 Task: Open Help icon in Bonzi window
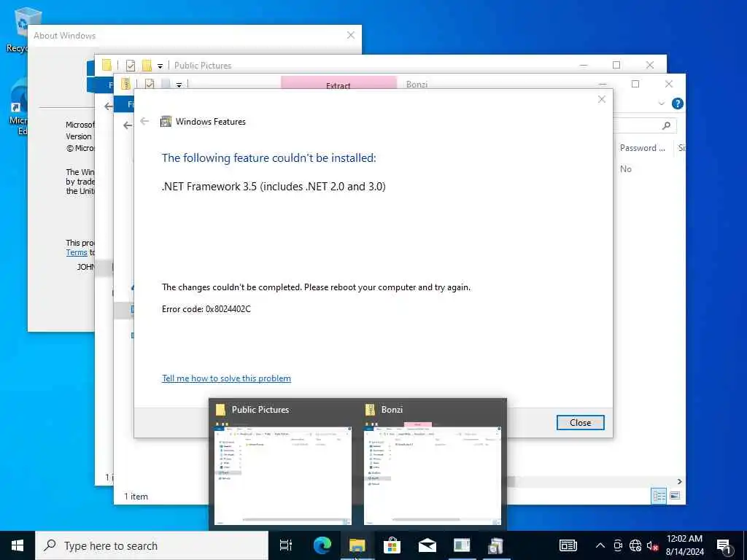(x=677, y=104)
